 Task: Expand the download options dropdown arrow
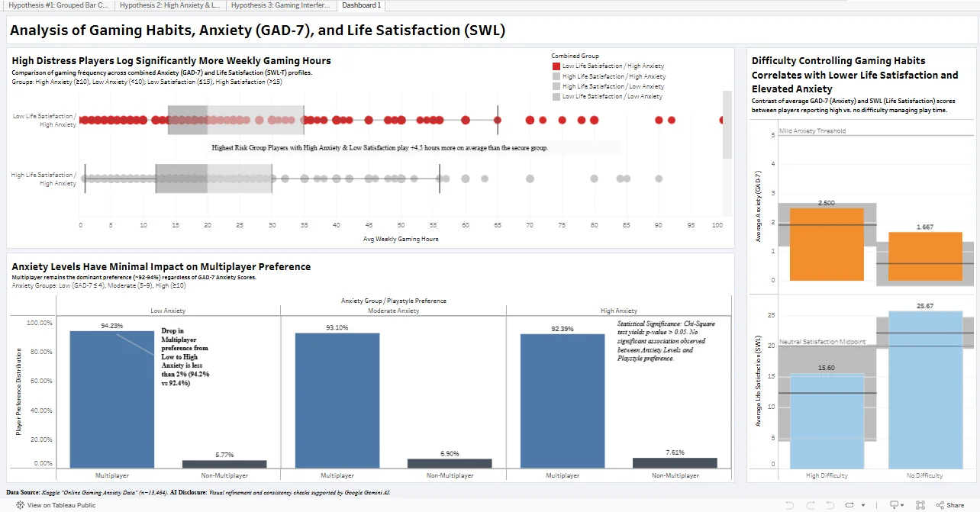coord(904,505)
